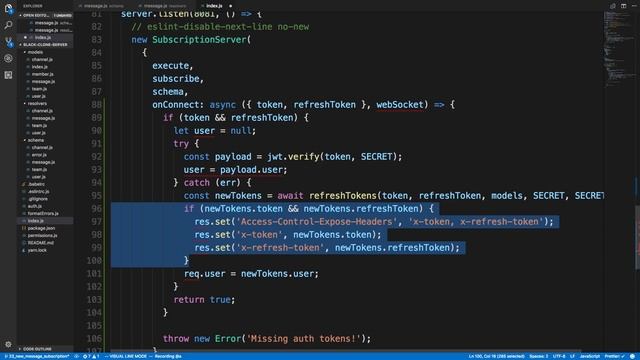This screenshot has height=360, width=640.
Task: Collapse the SLACK-CLONE-SERVER project section
Action: [45, 44]
